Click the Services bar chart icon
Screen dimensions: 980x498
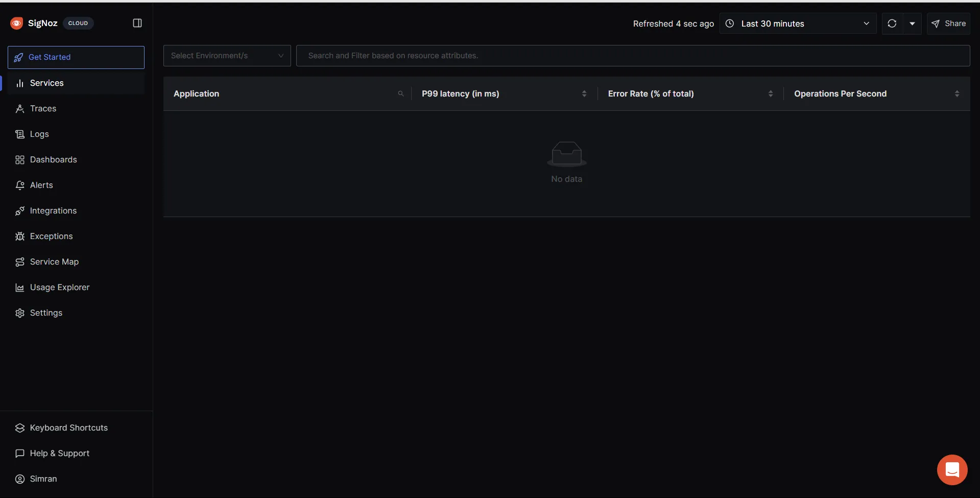pos(20,83)
